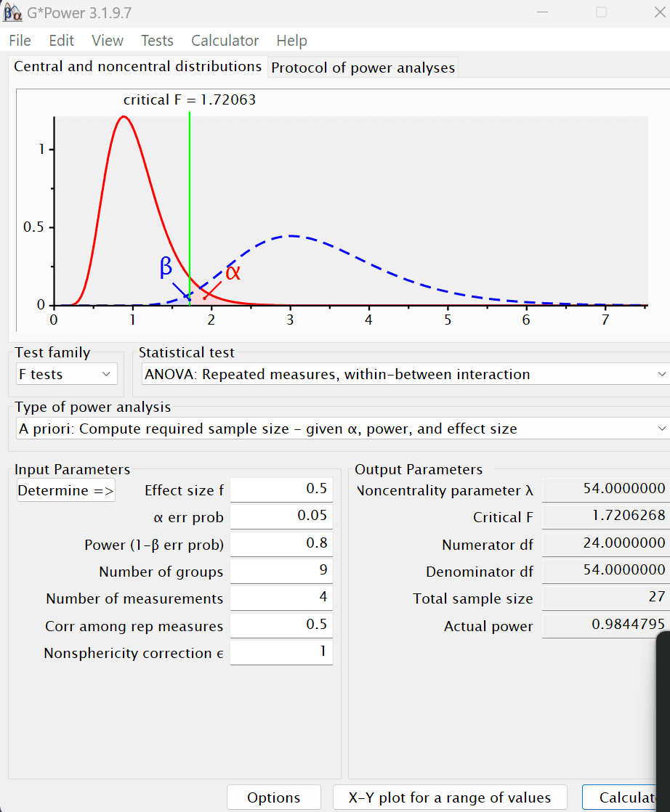Expand the Type of power analysis dropdown
Viewport: 670px width, 812px height.
click(343, 429)
